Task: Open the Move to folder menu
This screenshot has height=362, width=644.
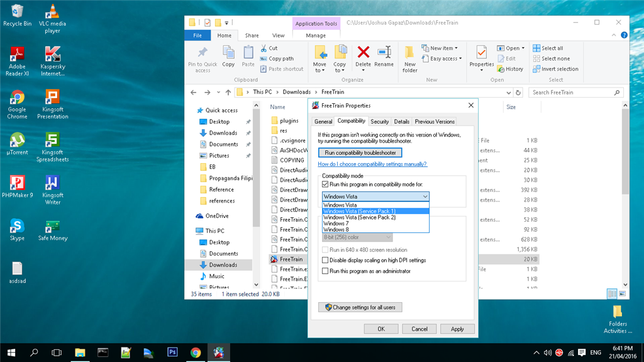Action: coord(319,59)
